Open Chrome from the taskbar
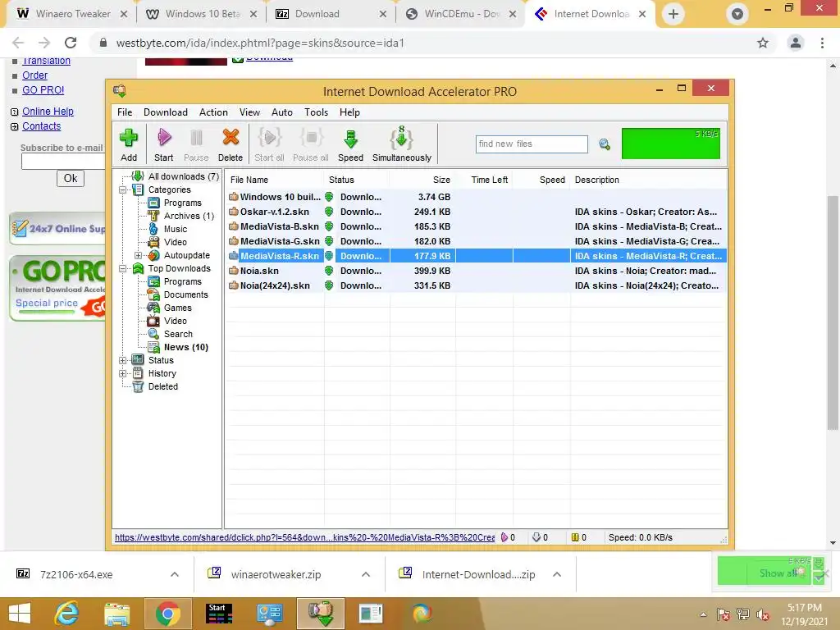840x630 pixels. point(167,614)
